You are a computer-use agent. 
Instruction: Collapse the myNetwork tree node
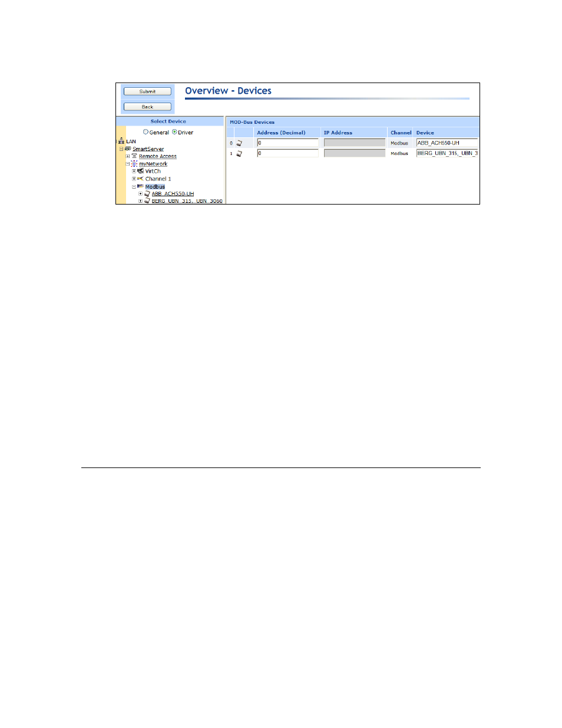pos(127,164)
